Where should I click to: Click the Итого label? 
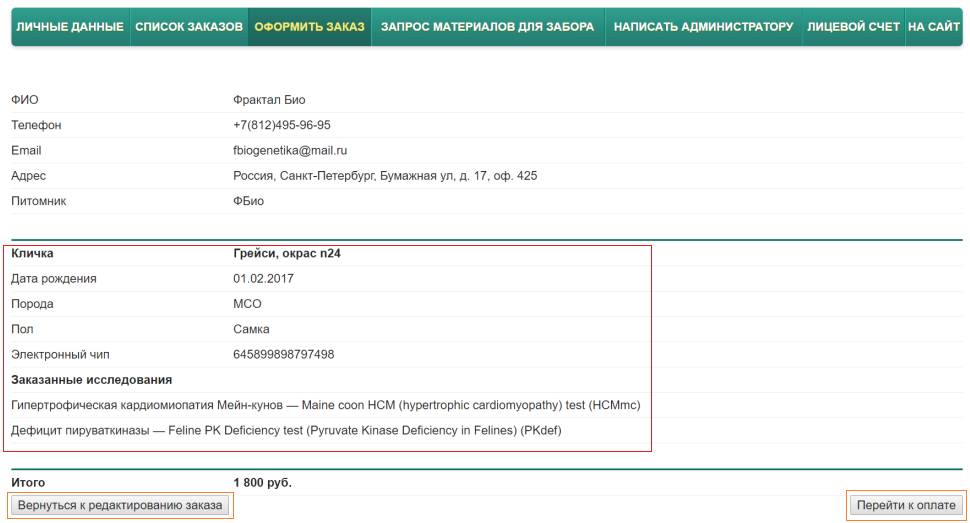28,483
